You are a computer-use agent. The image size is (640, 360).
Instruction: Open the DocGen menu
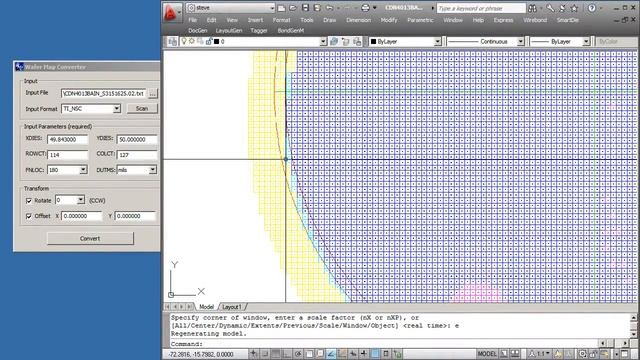click(x=198, y=31)
